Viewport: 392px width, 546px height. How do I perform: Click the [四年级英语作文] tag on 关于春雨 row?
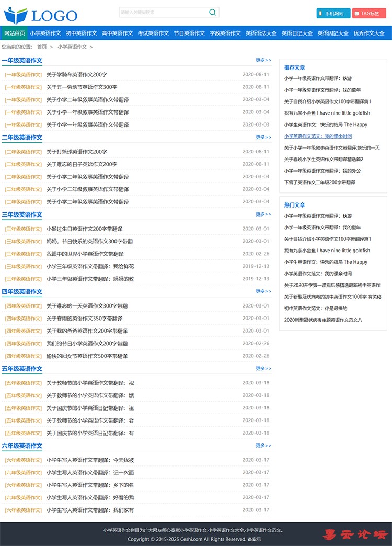pos(24,318)
